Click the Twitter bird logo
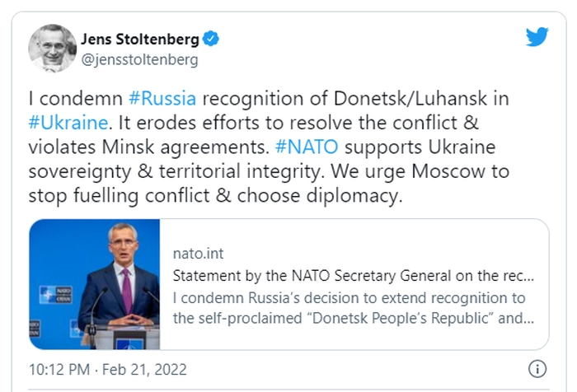Viewport: 577px width, 392px height. click(x=537, y=36)
